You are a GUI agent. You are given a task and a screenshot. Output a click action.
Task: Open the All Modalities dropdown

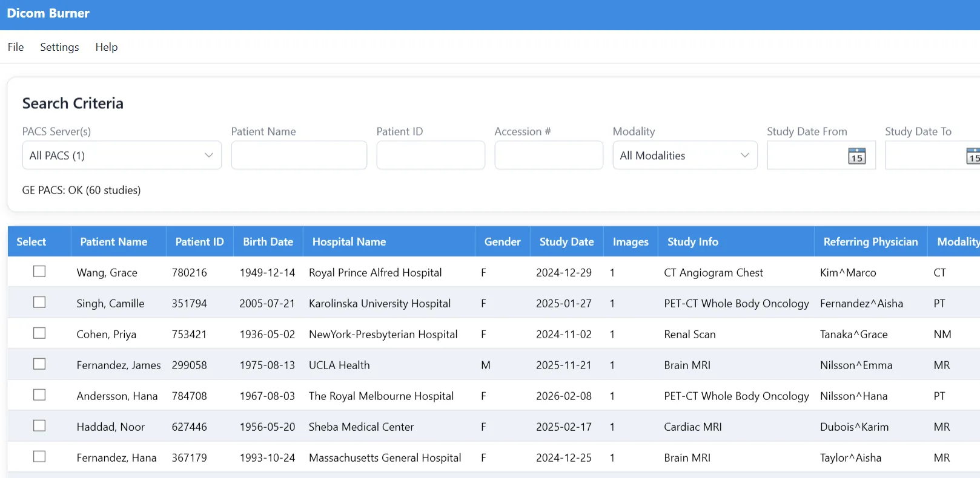(x=685, y=156)
